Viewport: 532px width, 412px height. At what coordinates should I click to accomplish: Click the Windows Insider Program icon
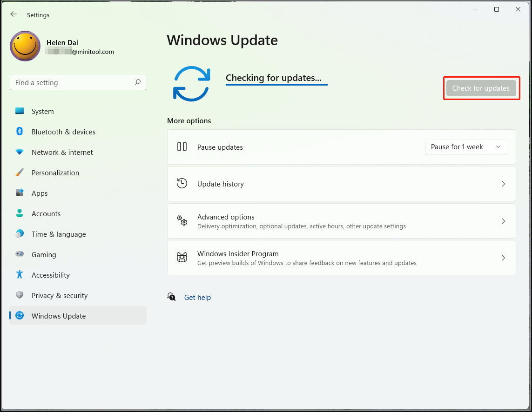click(182, 257)
